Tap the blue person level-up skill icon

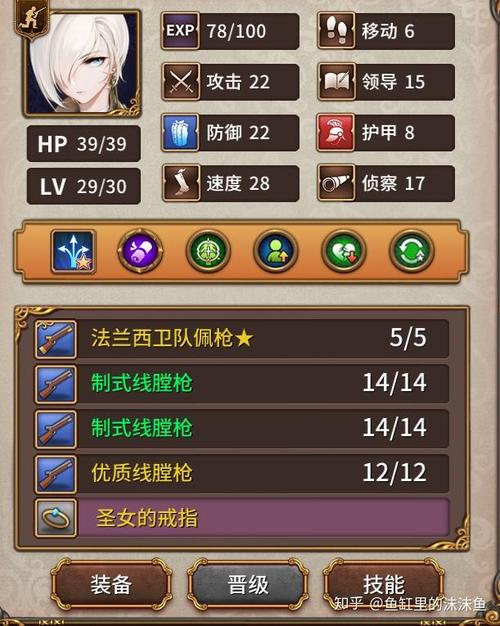[276, 251]
